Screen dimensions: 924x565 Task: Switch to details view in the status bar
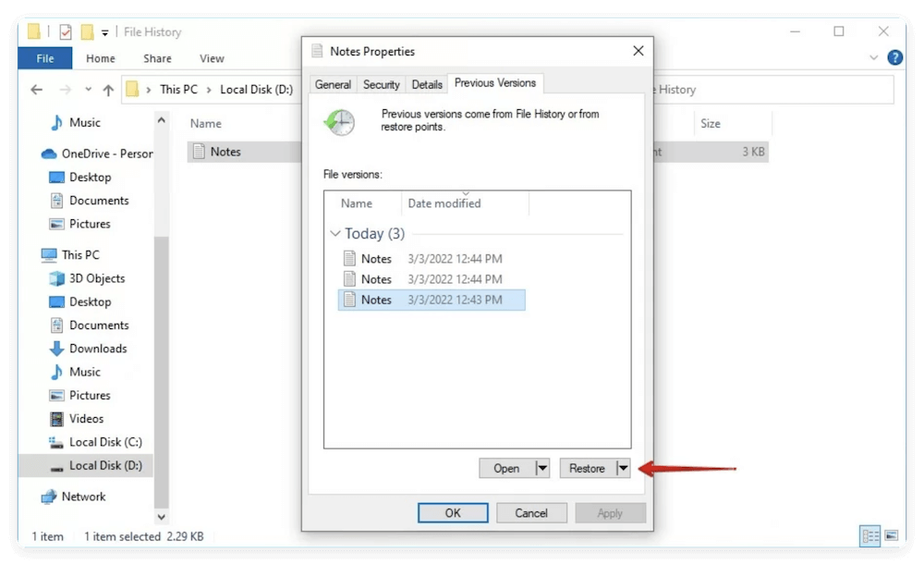[x=869, y=536]
